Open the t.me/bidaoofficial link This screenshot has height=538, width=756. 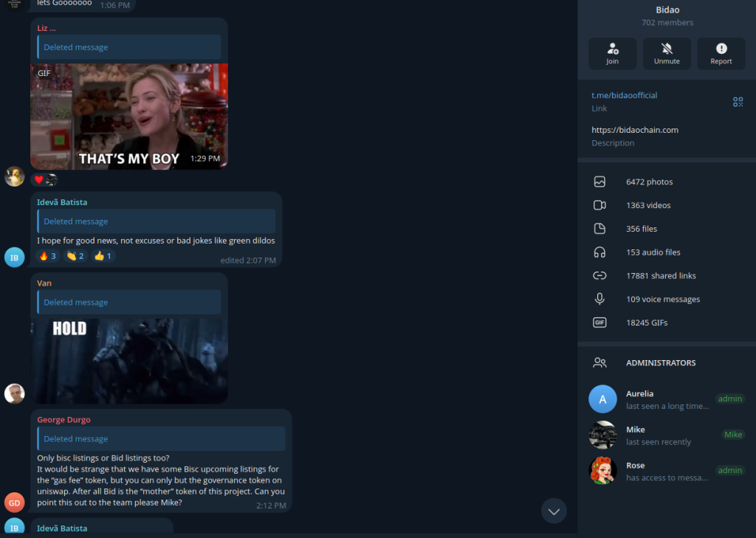pos(624,95)
